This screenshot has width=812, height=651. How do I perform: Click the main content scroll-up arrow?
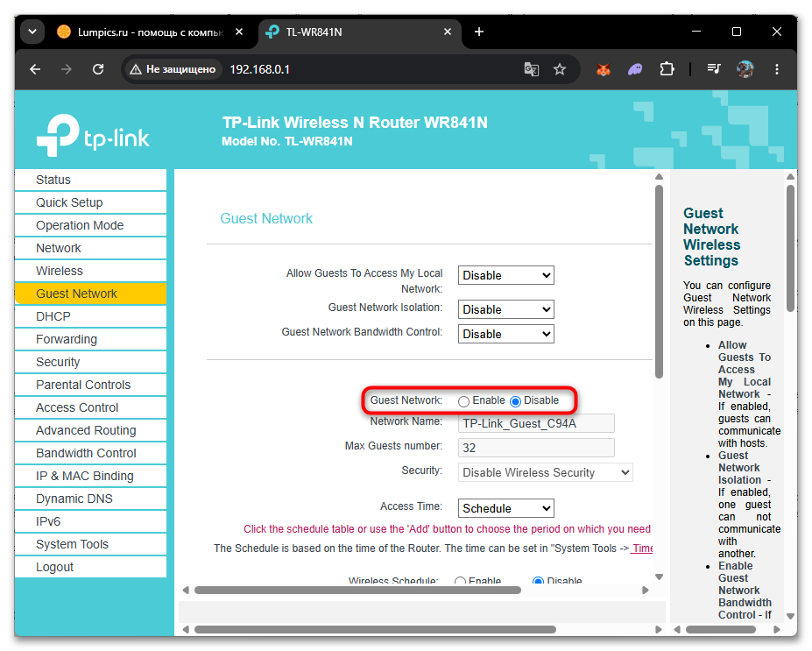pyautogui.click(x=660, y=177)
